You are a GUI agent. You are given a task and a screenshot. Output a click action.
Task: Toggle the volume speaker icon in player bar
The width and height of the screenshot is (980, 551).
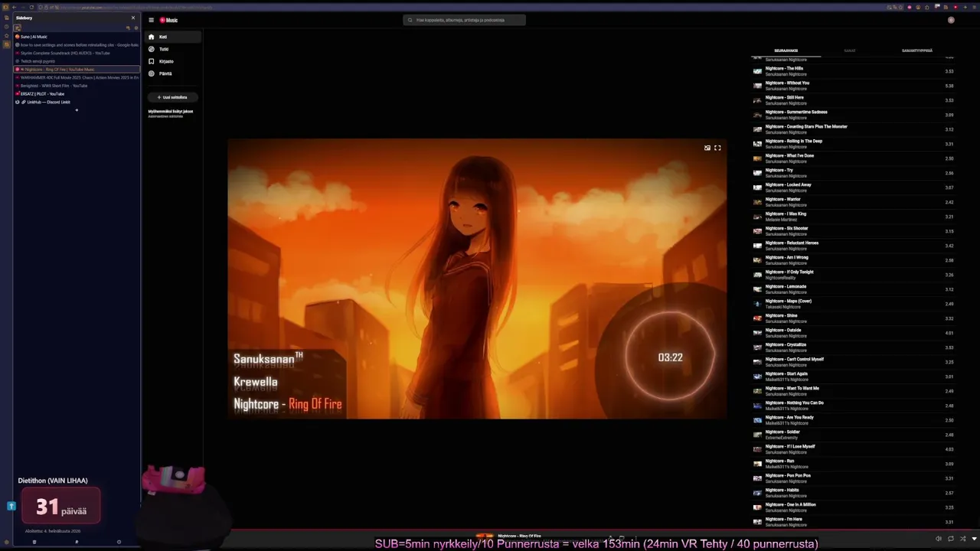[x=939, y=539]
